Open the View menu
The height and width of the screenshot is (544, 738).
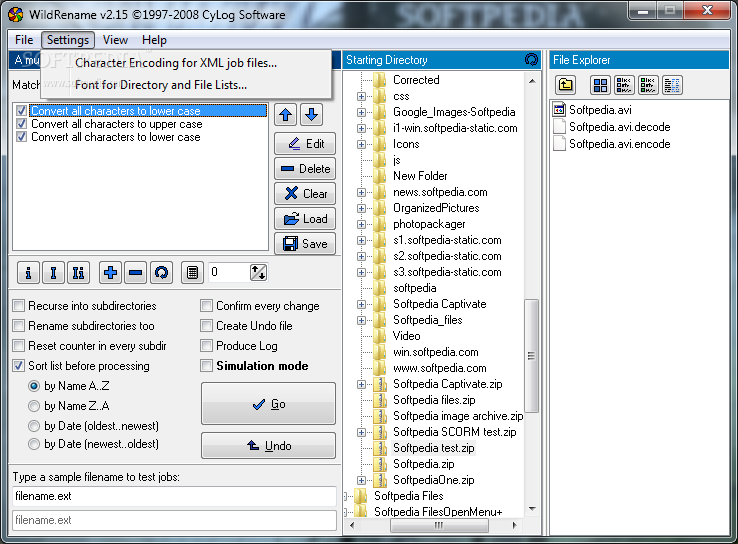point(115,40)
